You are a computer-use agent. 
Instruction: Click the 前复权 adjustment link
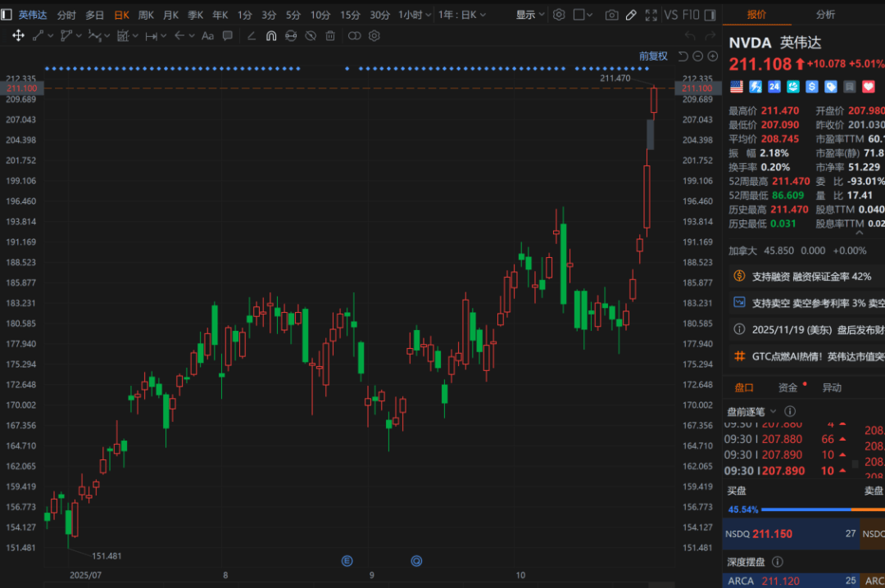pyautogui.click(x=653, y=56)
